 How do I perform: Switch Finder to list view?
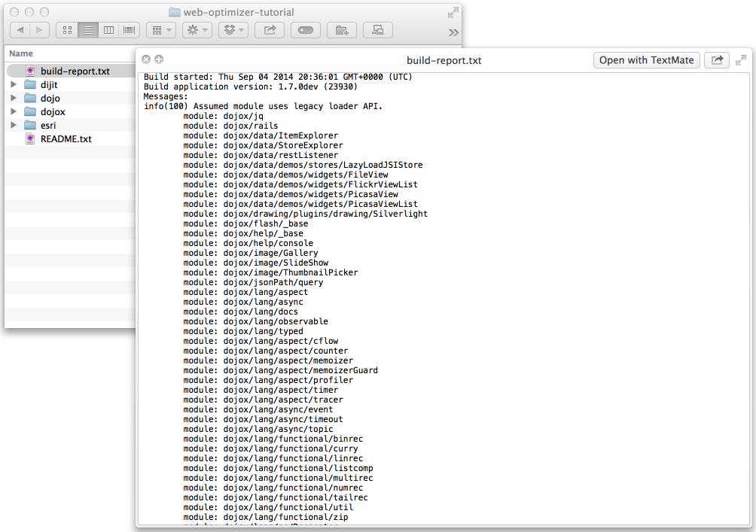pos(88,30)
